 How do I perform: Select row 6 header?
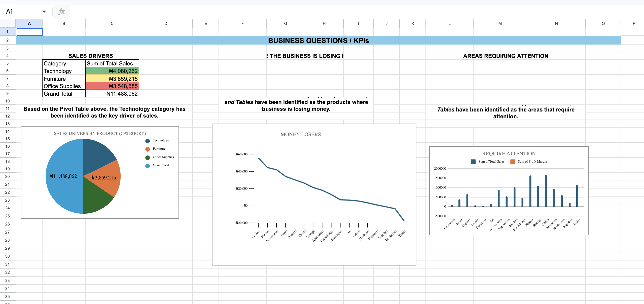[x=8, y=71]
